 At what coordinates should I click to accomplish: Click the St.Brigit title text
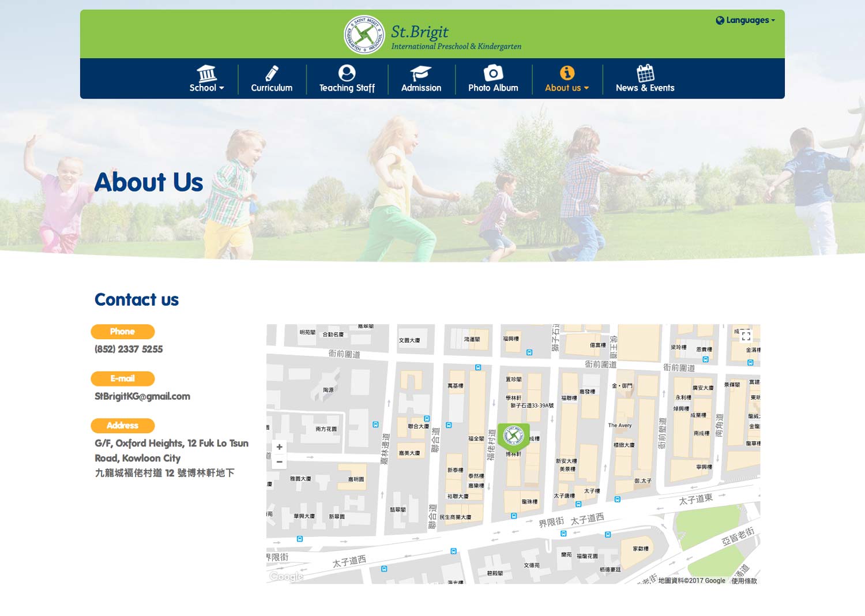click(420, 31)
